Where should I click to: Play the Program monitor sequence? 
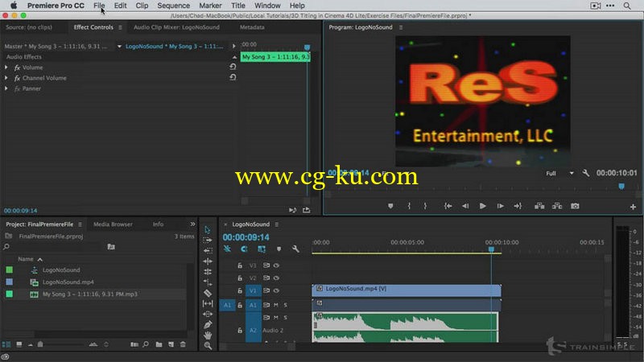point(482,206)
